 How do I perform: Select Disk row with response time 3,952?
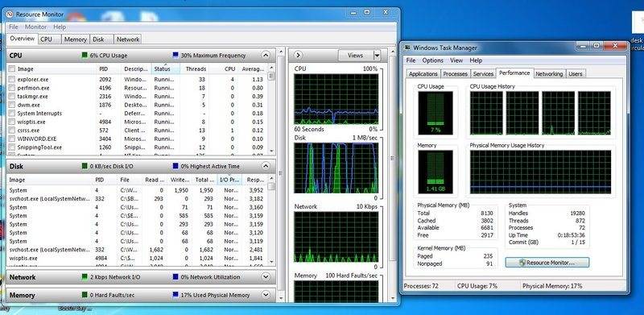coord(137,190)
